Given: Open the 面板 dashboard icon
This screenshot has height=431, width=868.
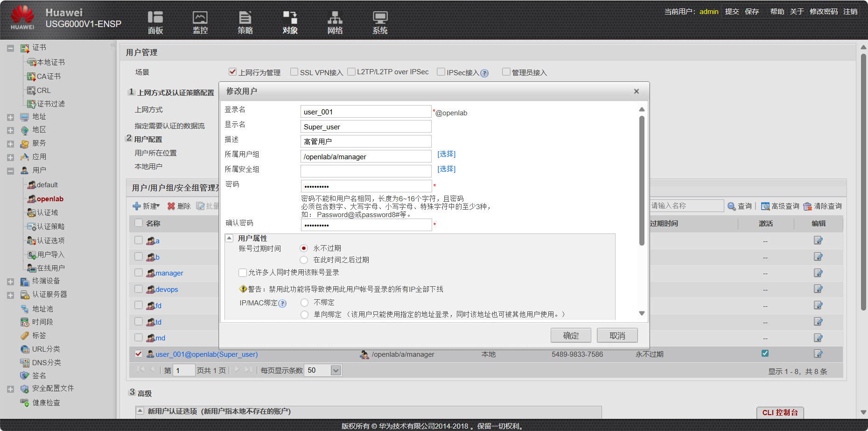Looking at the screenshot, I should point(155,22).
